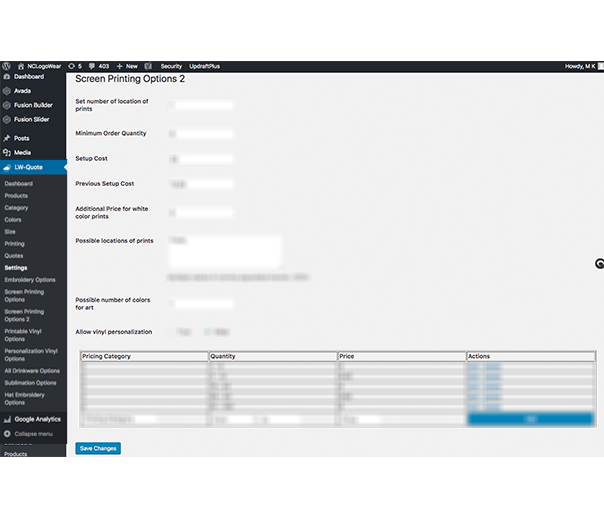Open Printable Vinyl Options submenu item

click(x=25, y=334)
